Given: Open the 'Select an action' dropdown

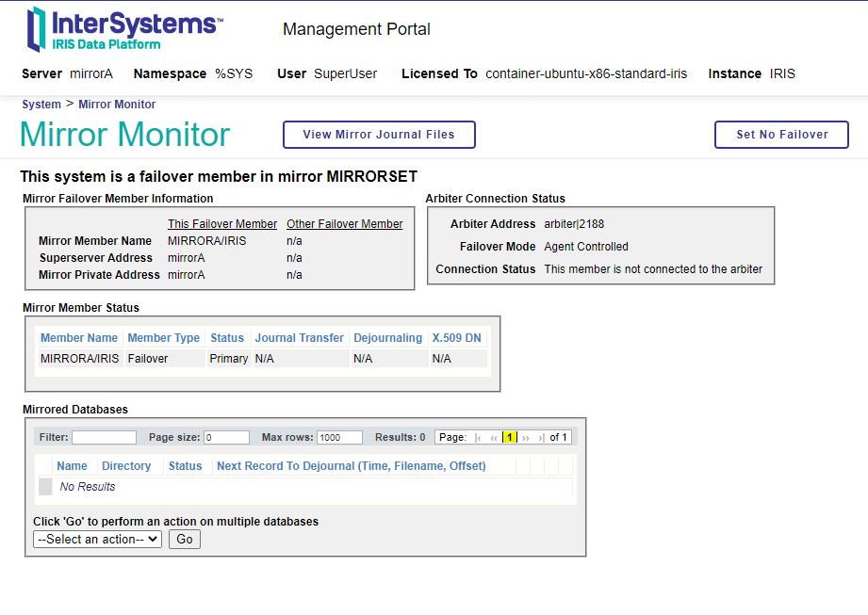Looking at the screenshot, I should coord(97,540).
